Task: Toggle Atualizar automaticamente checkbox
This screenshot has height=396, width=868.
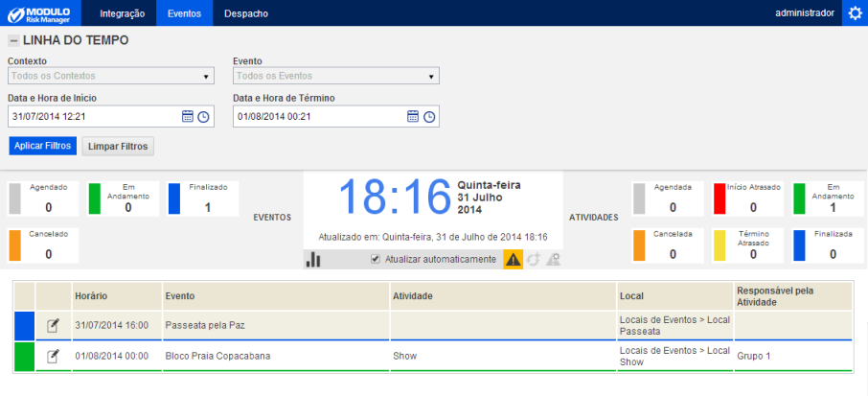Action: coord(376,259)
